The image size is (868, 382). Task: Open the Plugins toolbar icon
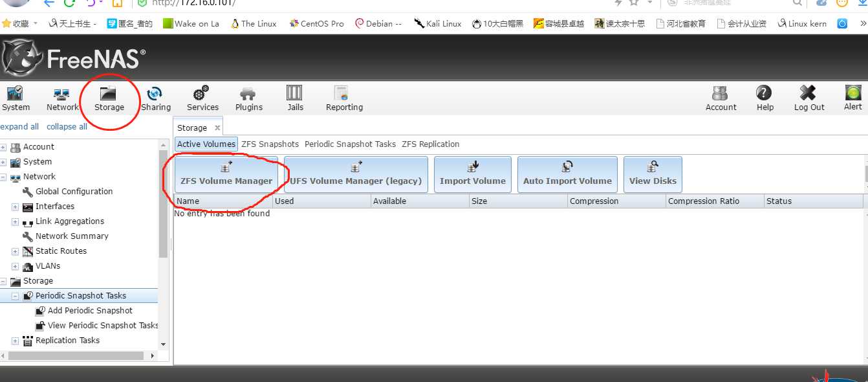pos(248,98)
